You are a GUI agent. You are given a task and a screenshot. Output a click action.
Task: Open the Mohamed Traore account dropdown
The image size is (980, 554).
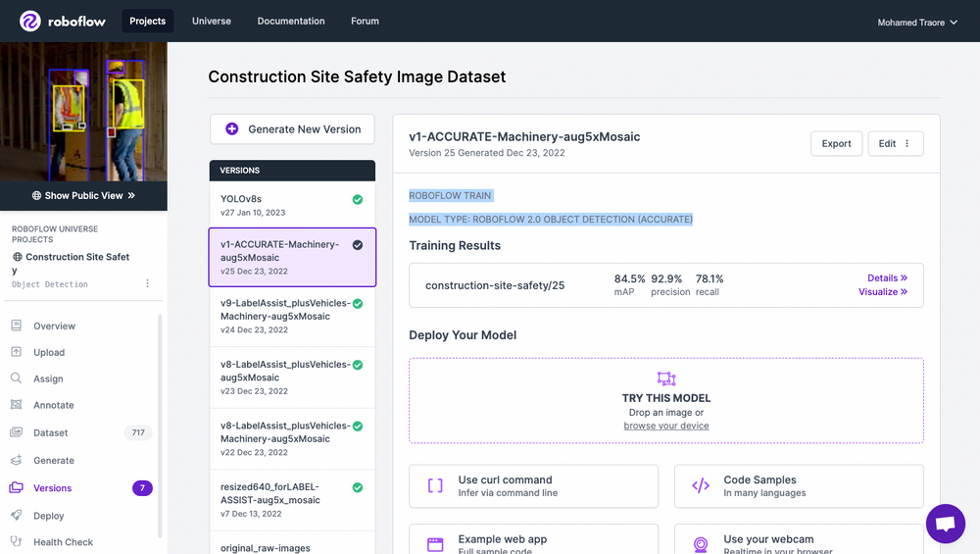pos(917,23)
